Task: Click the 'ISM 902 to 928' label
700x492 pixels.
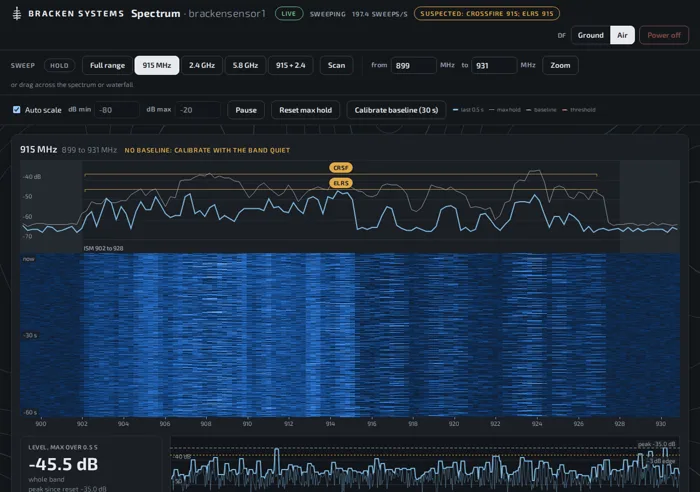Action: [x=104, y=248]
